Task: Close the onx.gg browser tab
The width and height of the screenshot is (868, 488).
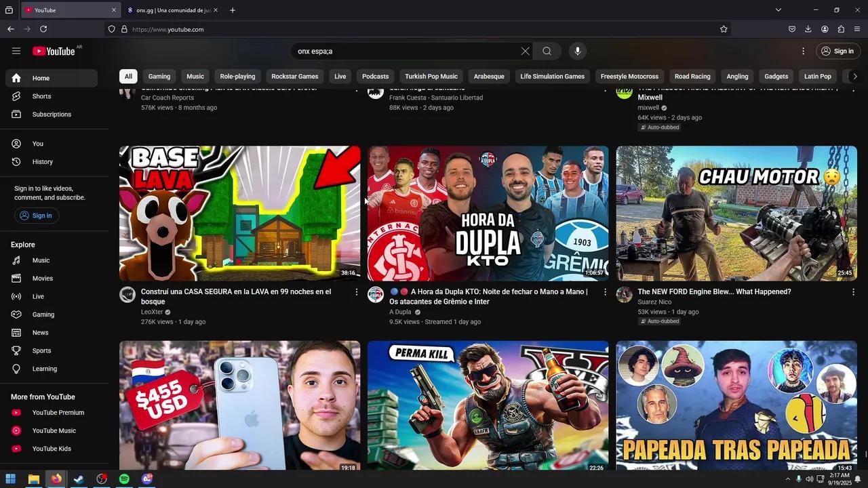Action: point(216,10)
